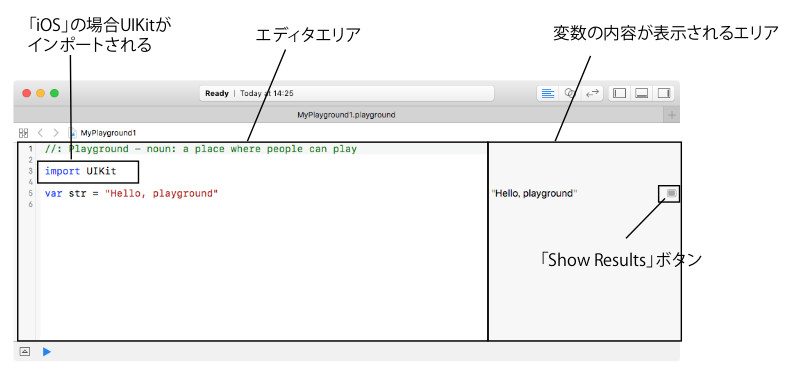Zoom the window with the green button
The image size is (797, 370).
click(54, 94)
